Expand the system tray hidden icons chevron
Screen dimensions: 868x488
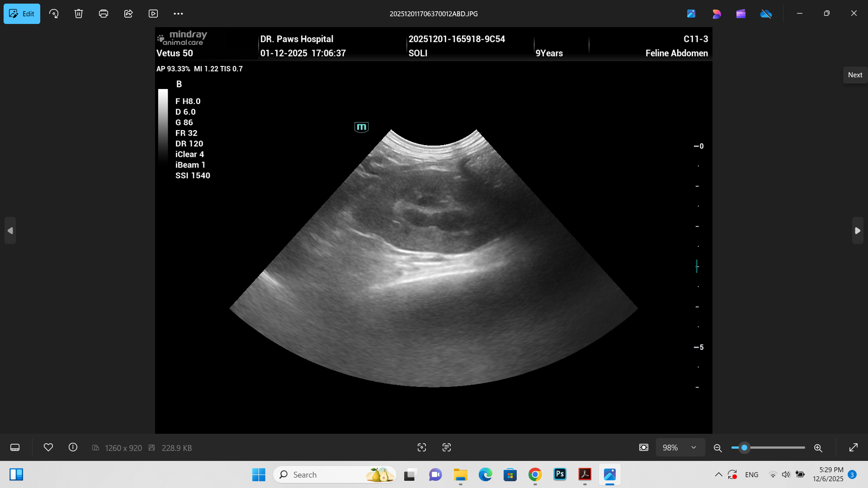[x=718, y=474]
